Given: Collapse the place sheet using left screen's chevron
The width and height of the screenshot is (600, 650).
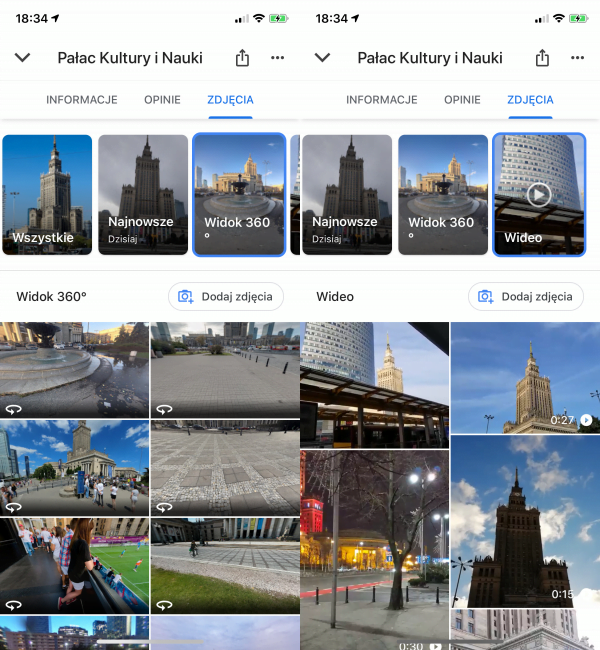Looking at the screenshot, I should pos(22,57).
